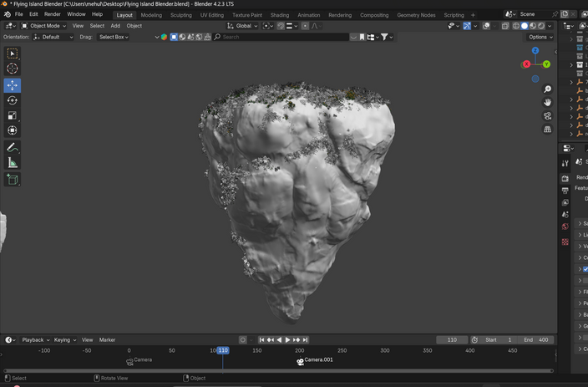Click the Options button in viewport header

(x=539, y=37)
